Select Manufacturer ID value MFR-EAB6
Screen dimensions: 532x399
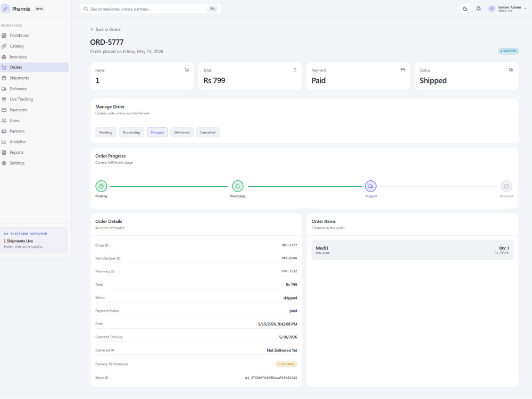[289, 259]
